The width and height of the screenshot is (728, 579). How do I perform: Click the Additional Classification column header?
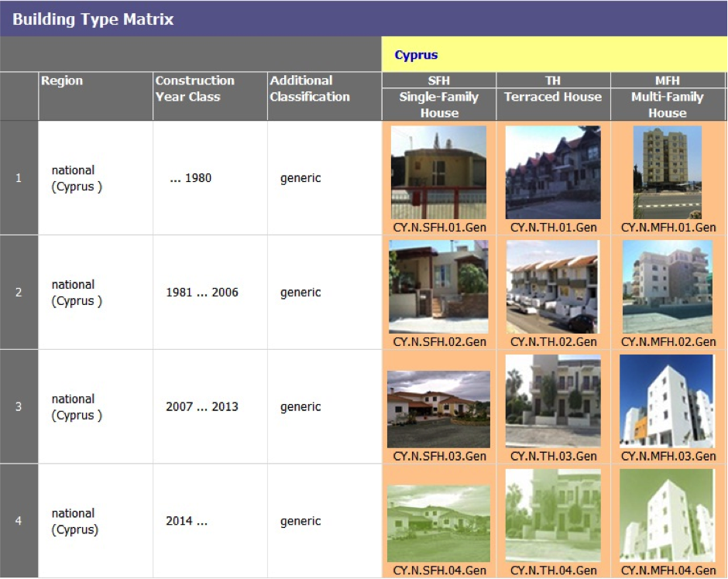point(310,89)
